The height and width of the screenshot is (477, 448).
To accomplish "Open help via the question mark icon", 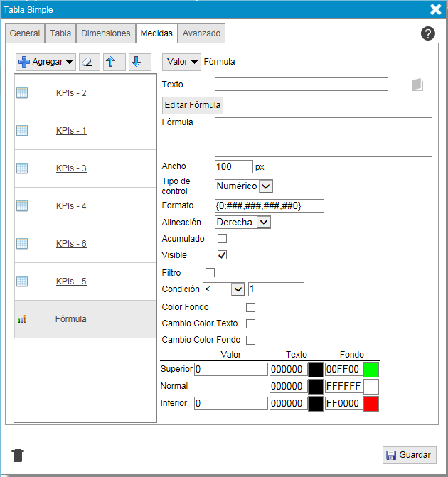I will (428, 33).
